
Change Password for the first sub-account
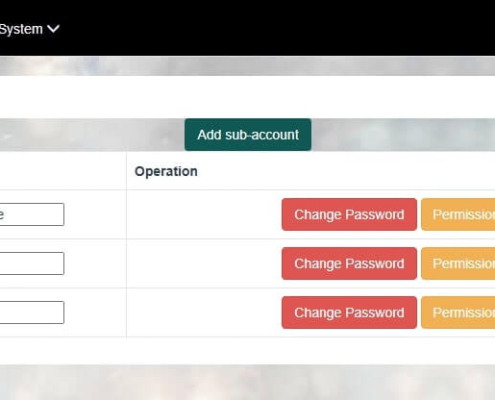tap(349, 214)
